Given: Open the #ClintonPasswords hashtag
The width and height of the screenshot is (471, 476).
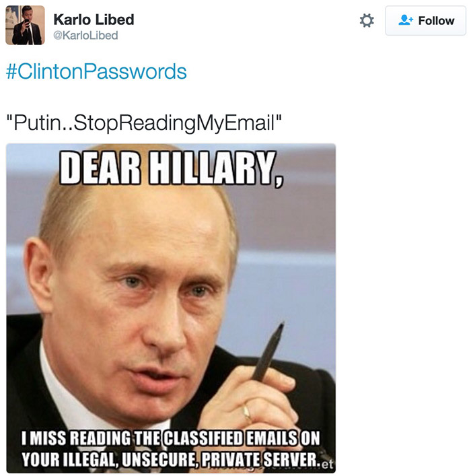Looking at the screenshot, I should point(96,71).
